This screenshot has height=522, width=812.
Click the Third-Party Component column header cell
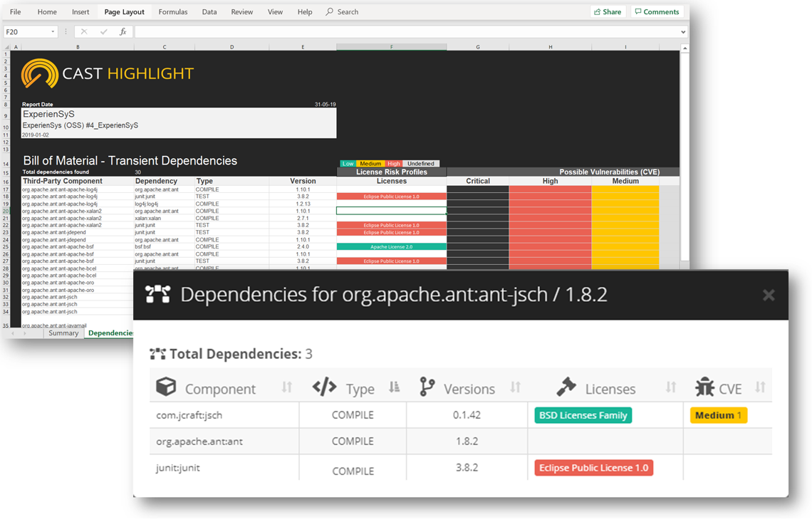78,182
